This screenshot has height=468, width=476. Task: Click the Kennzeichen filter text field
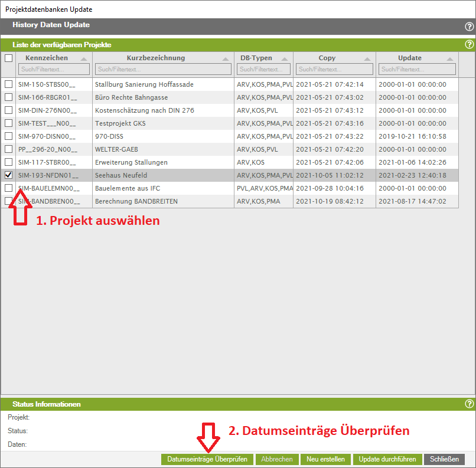click(x=54, y=70)
